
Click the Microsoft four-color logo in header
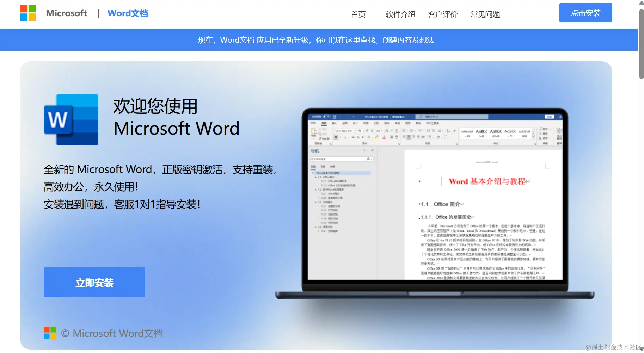click(x=28, y=13)
